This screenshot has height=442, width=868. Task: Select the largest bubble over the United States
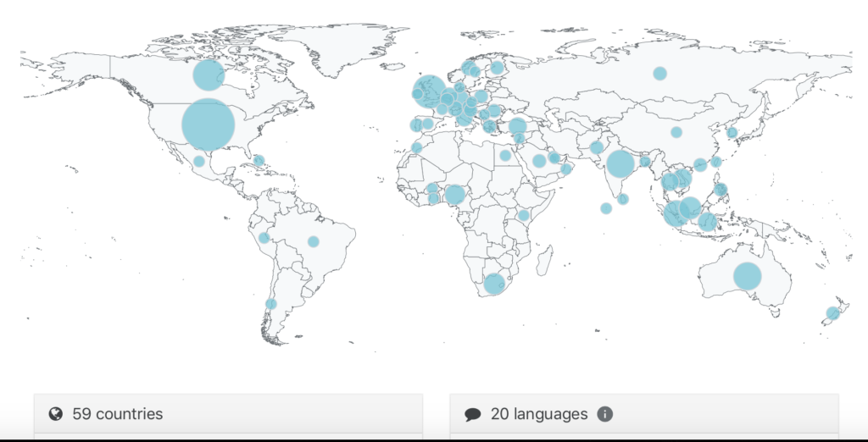[209, 125]
